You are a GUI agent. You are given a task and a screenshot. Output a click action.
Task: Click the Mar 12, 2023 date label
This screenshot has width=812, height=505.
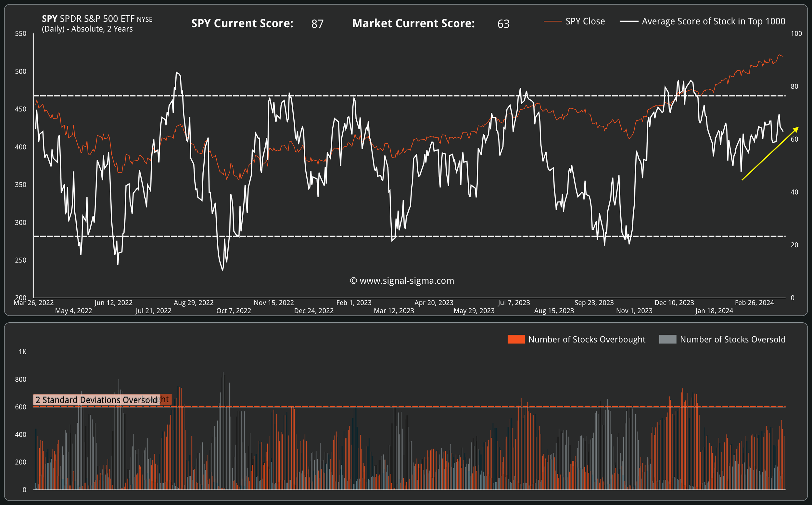(x=394, y=311)
